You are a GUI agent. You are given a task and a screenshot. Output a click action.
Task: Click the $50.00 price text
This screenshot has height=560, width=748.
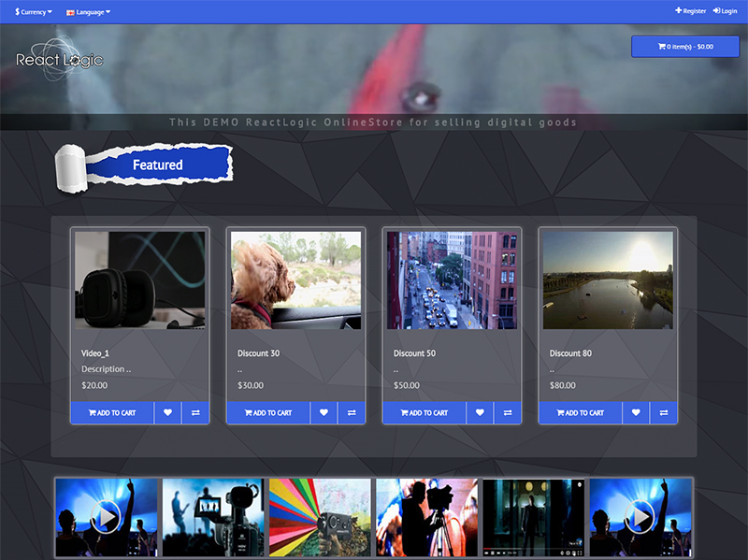tap(407, 385)
